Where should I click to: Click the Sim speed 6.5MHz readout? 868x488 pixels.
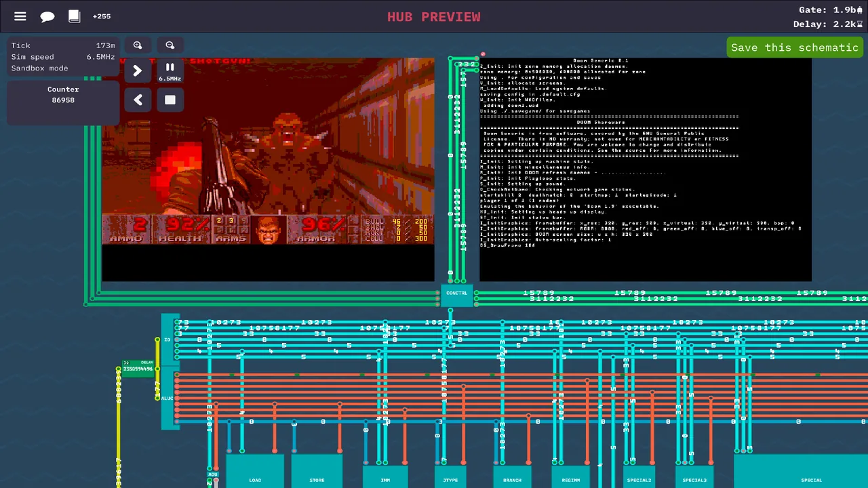(100, 57)
